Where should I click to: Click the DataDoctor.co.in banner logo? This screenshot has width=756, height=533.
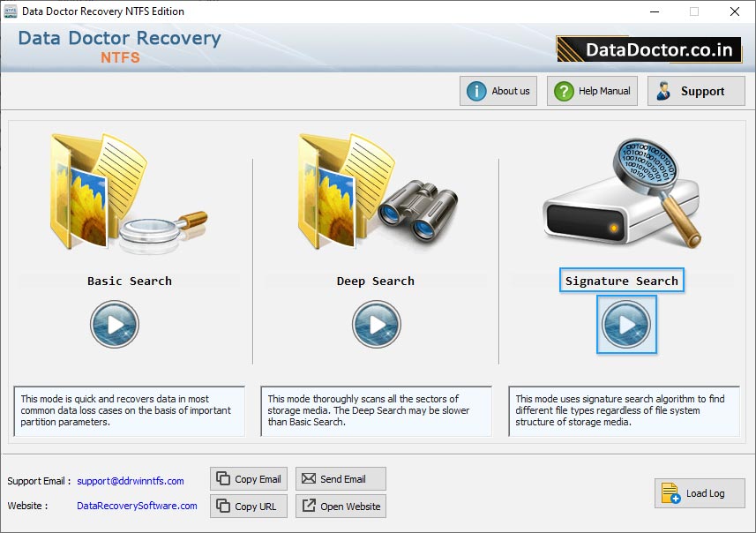coord(648,49)
